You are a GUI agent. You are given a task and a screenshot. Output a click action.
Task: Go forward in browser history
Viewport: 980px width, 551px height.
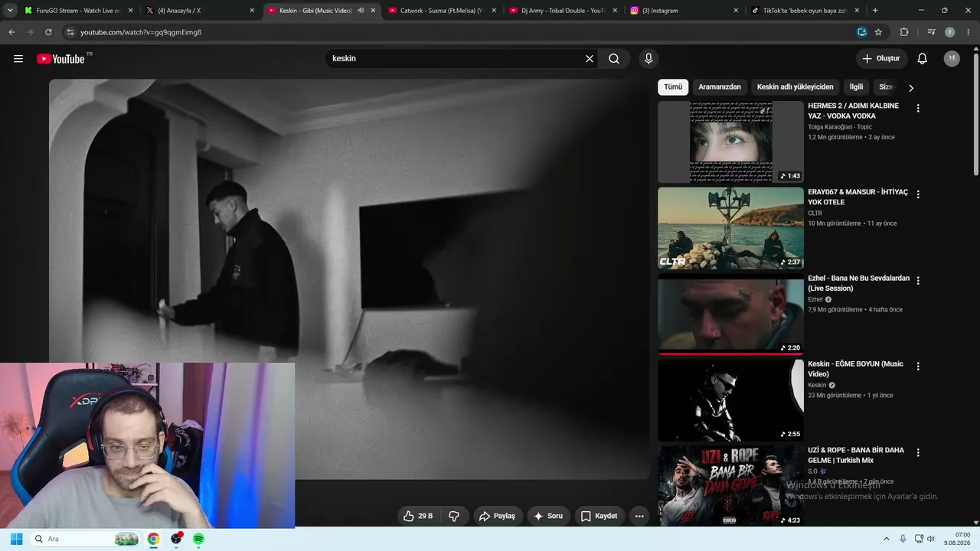[x=30, y=32]
